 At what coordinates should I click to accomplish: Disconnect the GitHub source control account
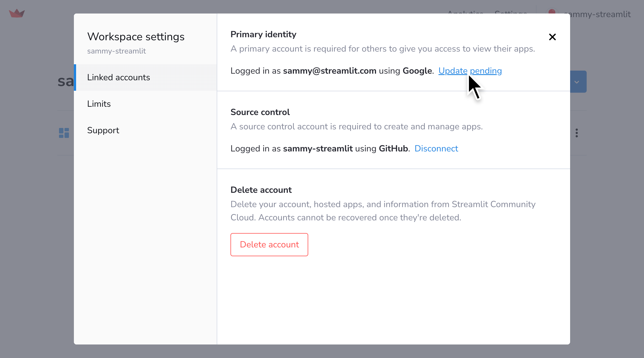pyautogui.click(x=436, y=149)
